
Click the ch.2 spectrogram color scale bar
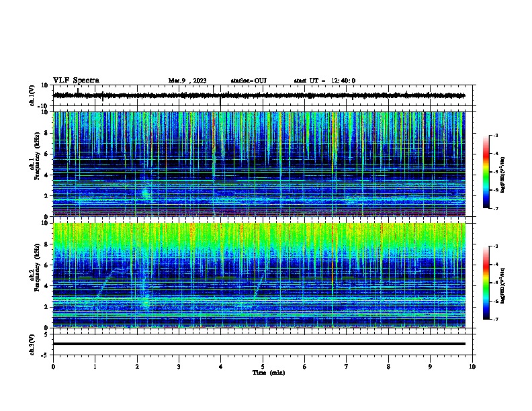(x=486, y=283)
